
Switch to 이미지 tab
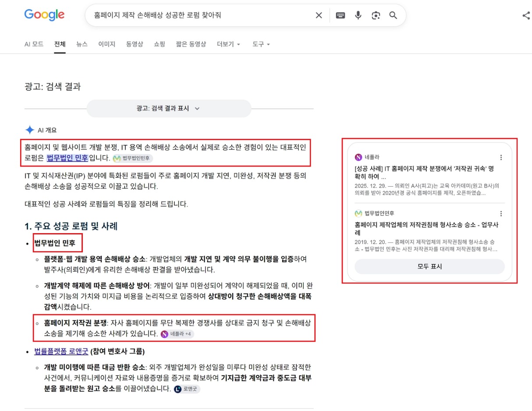click(106, 44)
